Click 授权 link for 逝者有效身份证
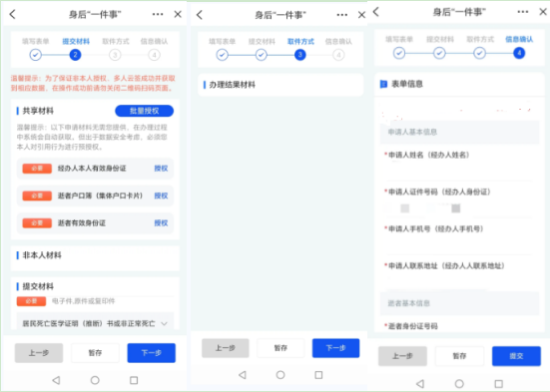 coord(161,223)
